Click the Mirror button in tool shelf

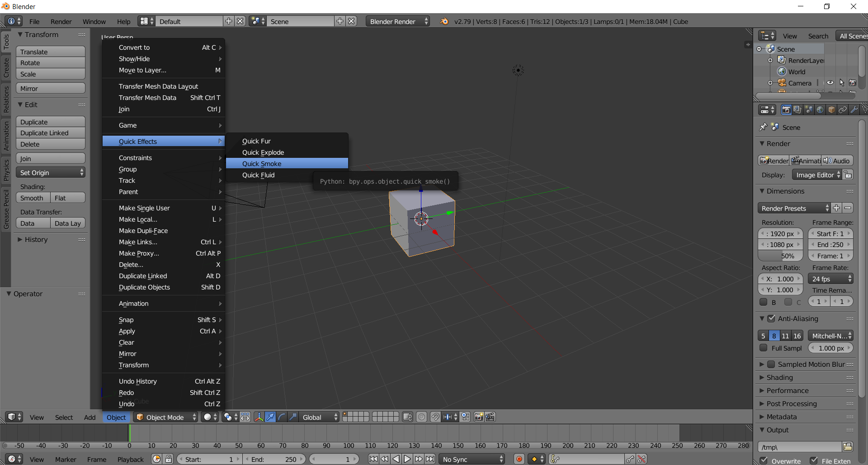(x=51, y=88)
